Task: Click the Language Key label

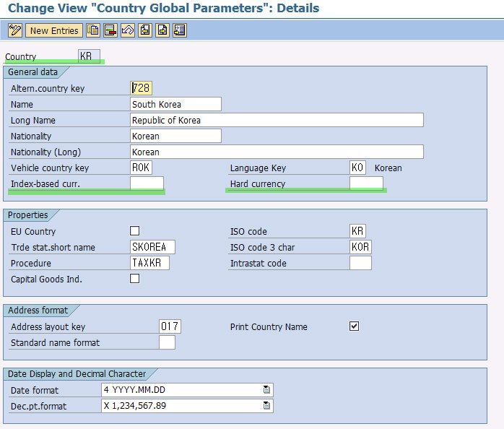Action: point(258,168)
